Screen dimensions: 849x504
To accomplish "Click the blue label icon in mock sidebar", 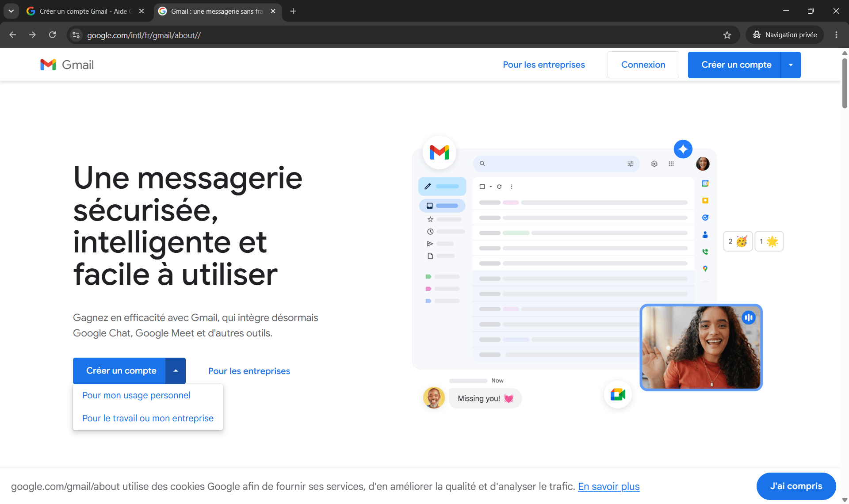I will click(428, 301).
